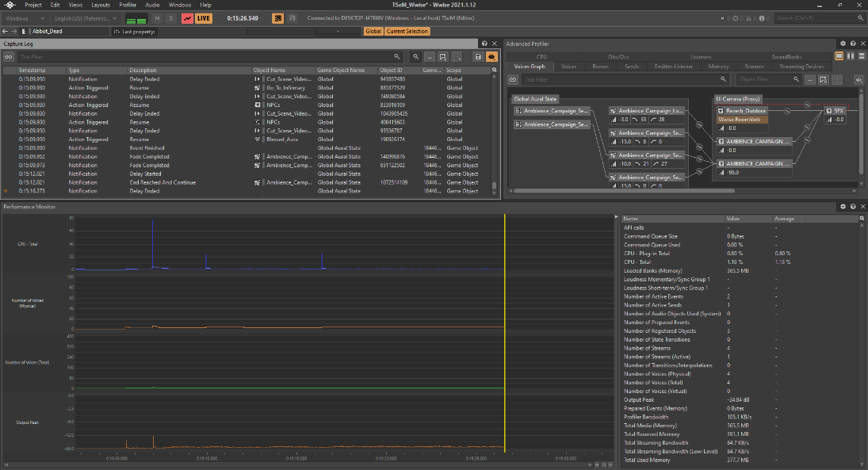Open Advanced Profiler settings gear
Viewport: 868px width, 470px height.
tap(843, 44)
